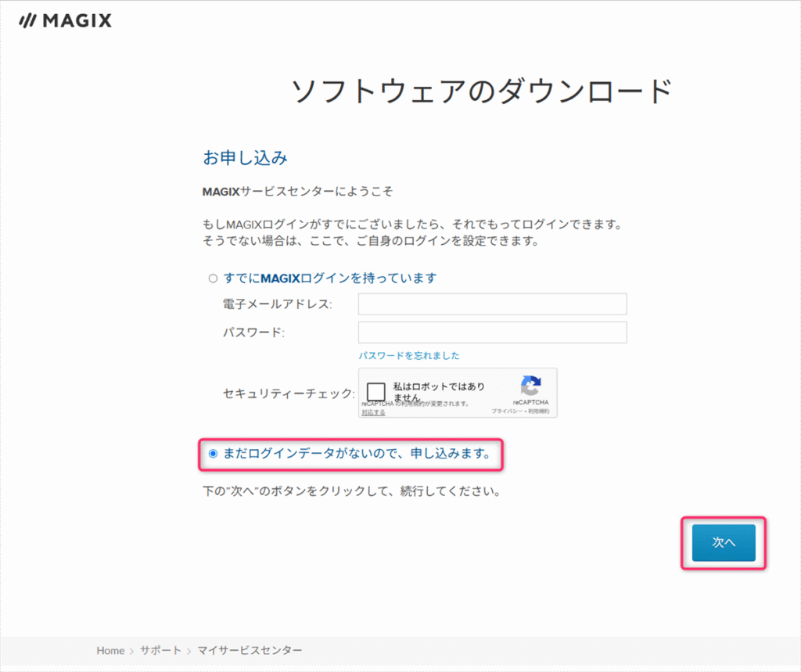This screenshot has height=672, width=801.
Task: Click the お申し込み section heading
Action: coord(245,158)
